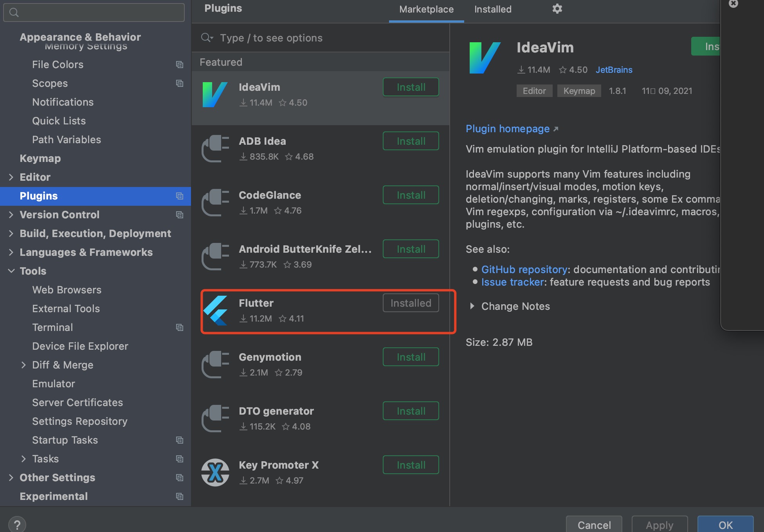
Task: Collapse the Tools section
Action: pos(11,271)
